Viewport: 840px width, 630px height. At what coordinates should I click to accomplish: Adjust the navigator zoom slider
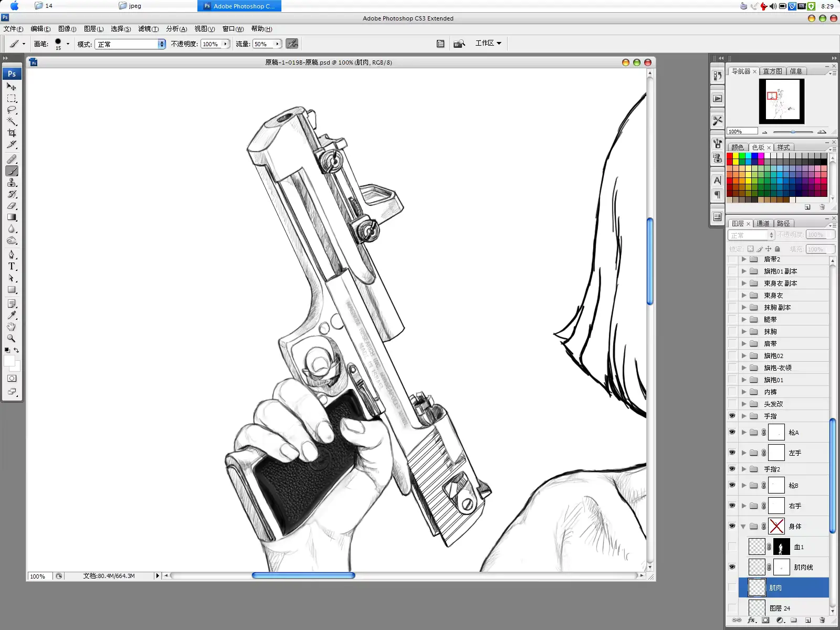pos(793,132)
